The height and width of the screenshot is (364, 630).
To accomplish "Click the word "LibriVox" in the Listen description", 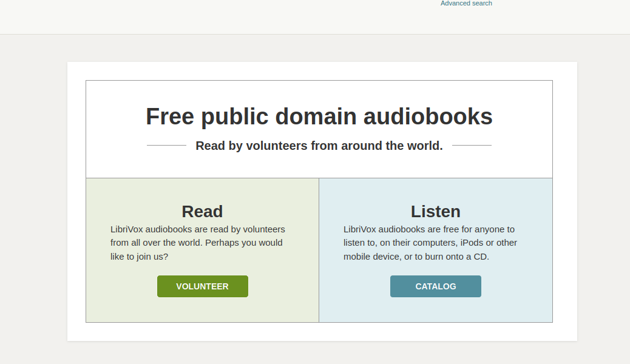I will (359, 229).
